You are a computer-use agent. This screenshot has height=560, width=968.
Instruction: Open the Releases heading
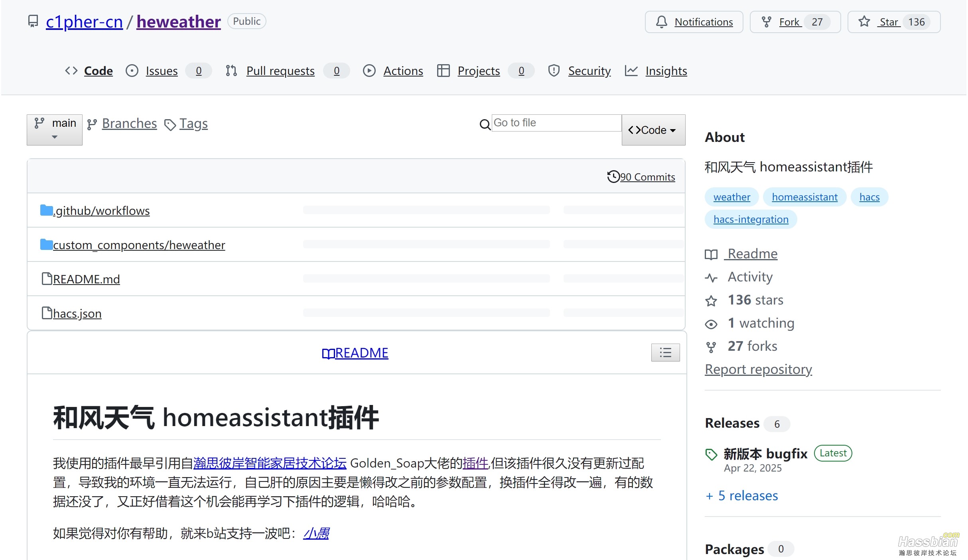coord(732,423)
